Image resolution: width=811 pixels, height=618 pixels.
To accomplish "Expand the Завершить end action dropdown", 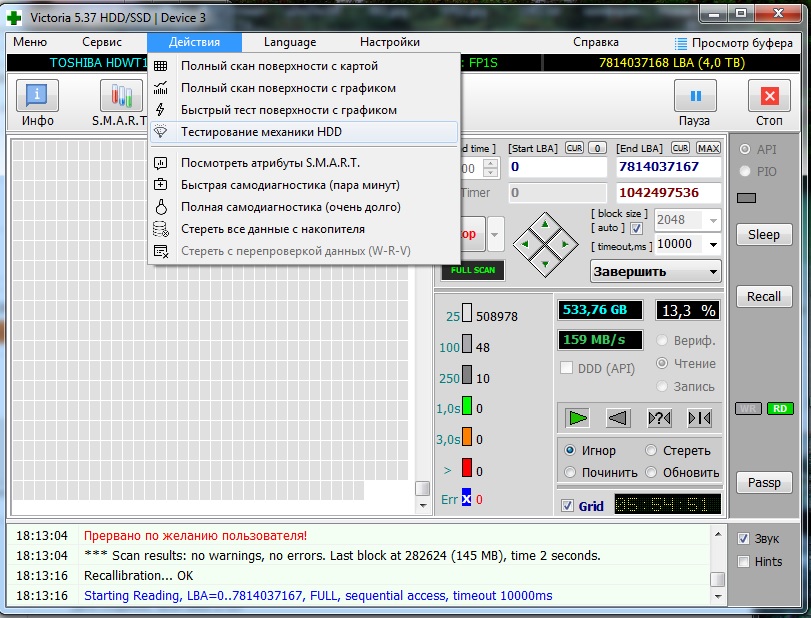I will [x=713, y=272].
